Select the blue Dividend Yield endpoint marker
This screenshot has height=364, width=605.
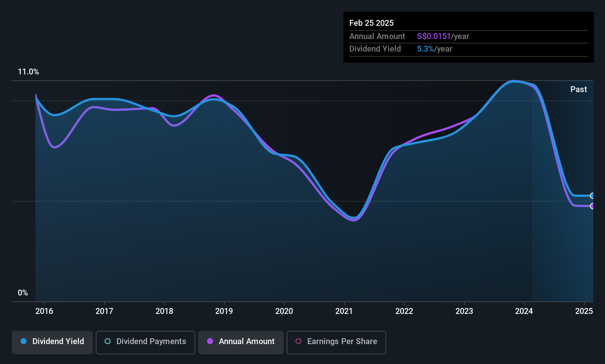pyautogui.click(x=592, y=196)
